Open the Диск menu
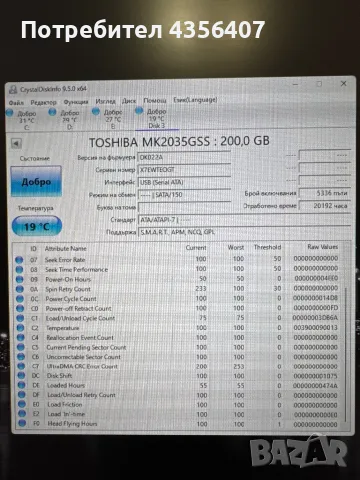Screen dimensions: 360x480 (129, 101)
